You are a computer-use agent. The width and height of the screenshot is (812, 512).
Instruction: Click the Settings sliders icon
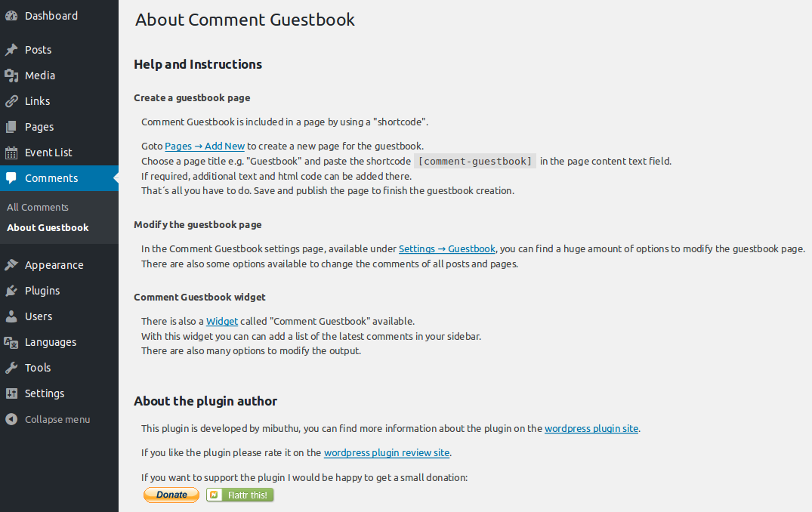click(x=11, y=393)
